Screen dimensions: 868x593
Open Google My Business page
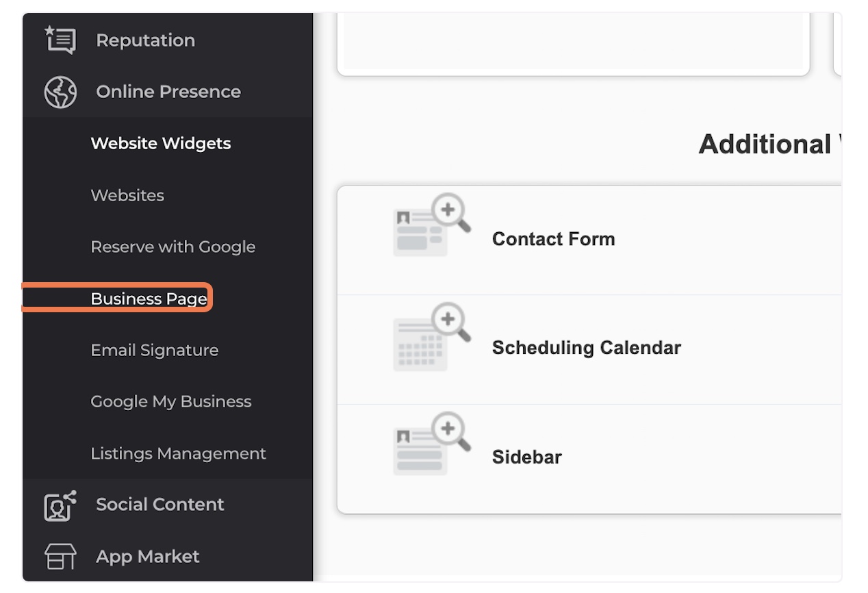(171, 402)
